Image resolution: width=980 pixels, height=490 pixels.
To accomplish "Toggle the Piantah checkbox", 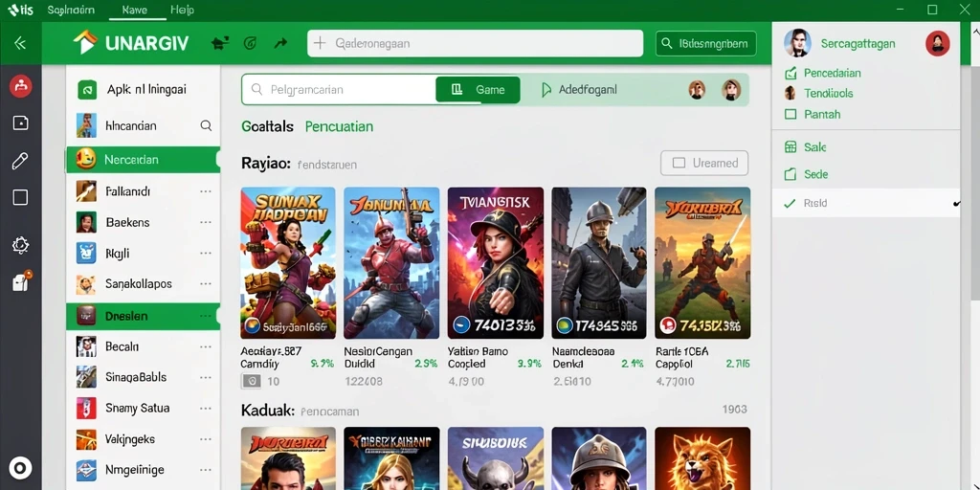I will tap(791, 115).
